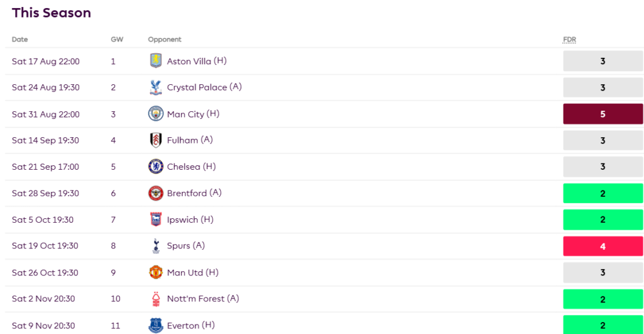Click the Brentford club crest
The image size is (644, 334).
[155, 193]
